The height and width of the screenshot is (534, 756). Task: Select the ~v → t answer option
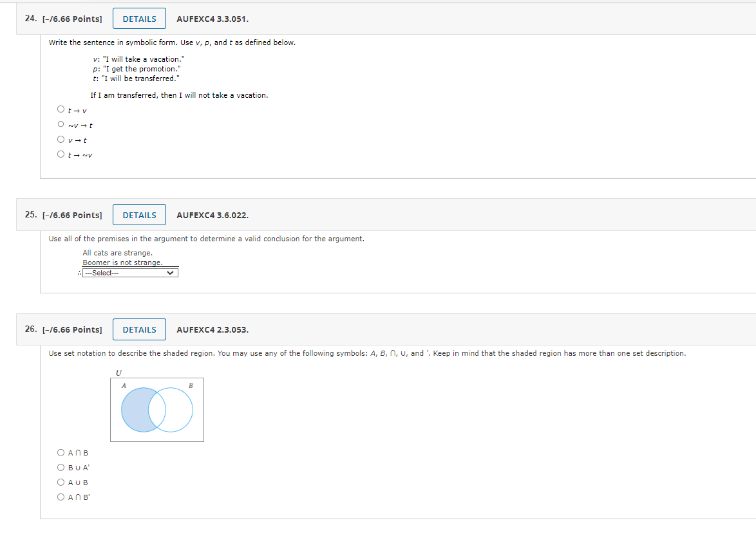point(60,124)
